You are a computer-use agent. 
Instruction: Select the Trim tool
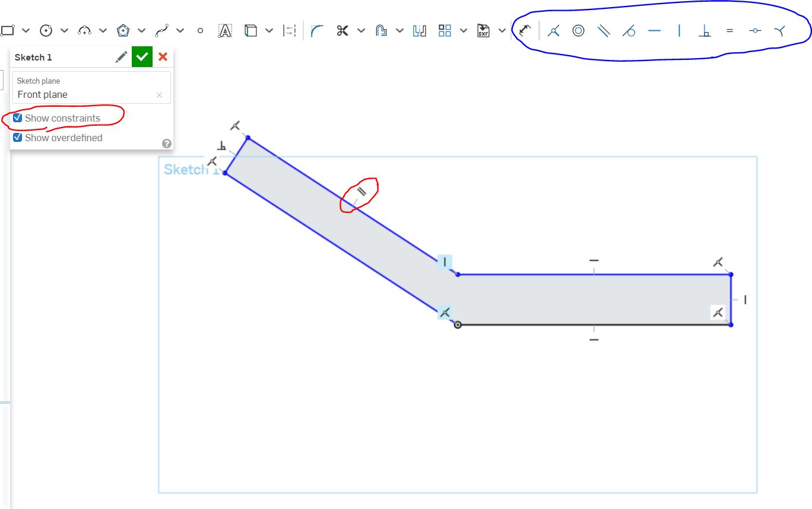[342, 29]
